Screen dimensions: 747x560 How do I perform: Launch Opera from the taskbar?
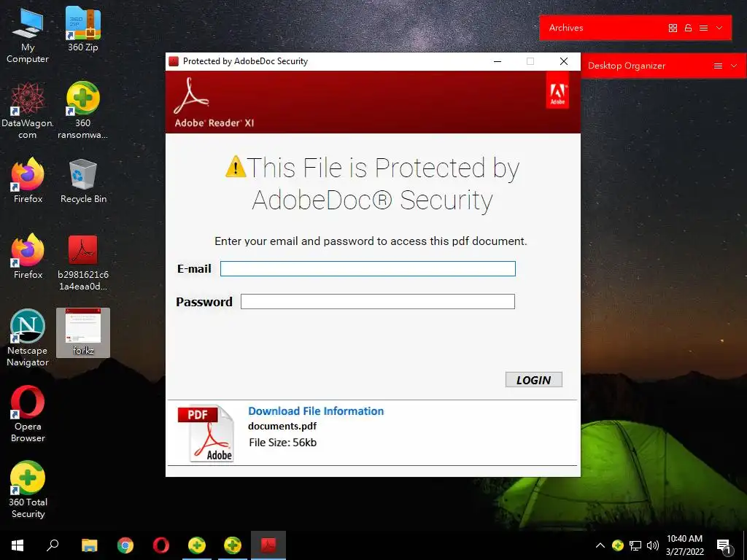[161, 545]
